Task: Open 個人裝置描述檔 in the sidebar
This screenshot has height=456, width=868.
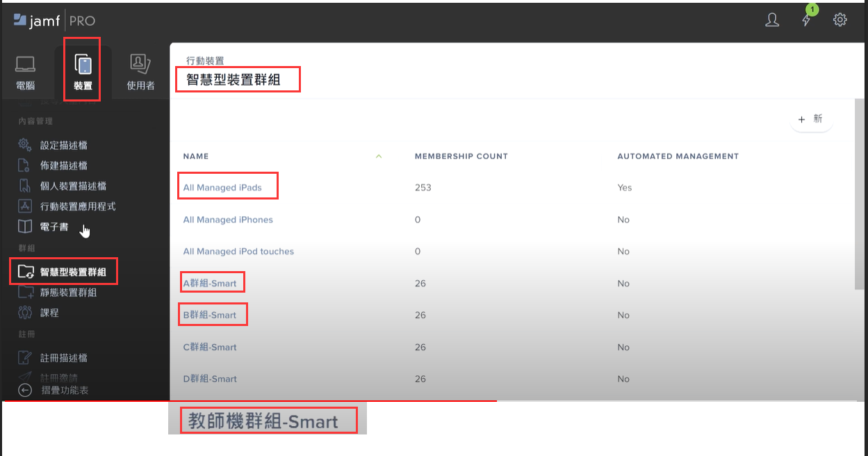Action: (x=73, y=186)
